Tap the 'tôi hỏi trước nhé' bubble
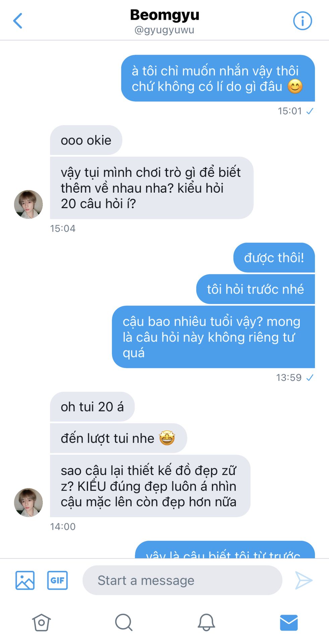Viewport: 329px width, 644px height. [x=255, y=289]
